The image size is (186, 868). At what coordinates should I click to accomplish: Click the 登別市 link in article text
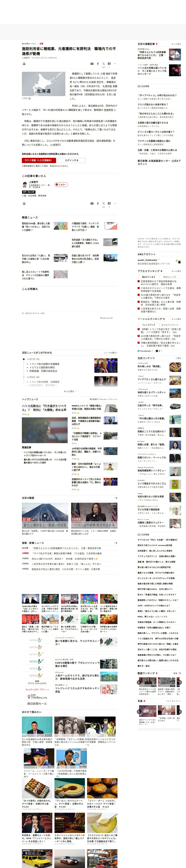[100, 82]
